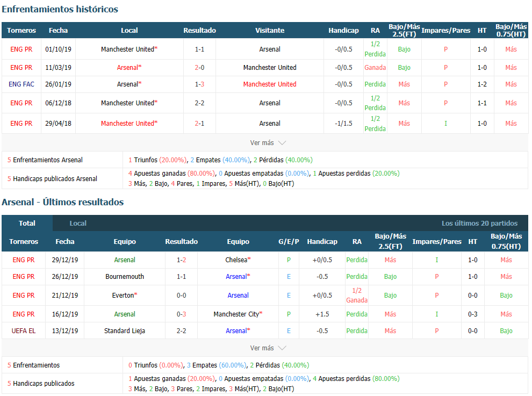Click the 'E' draw marker in 26/12/19 row
Viewport: 532px width, 396px height.
(289, 277)
